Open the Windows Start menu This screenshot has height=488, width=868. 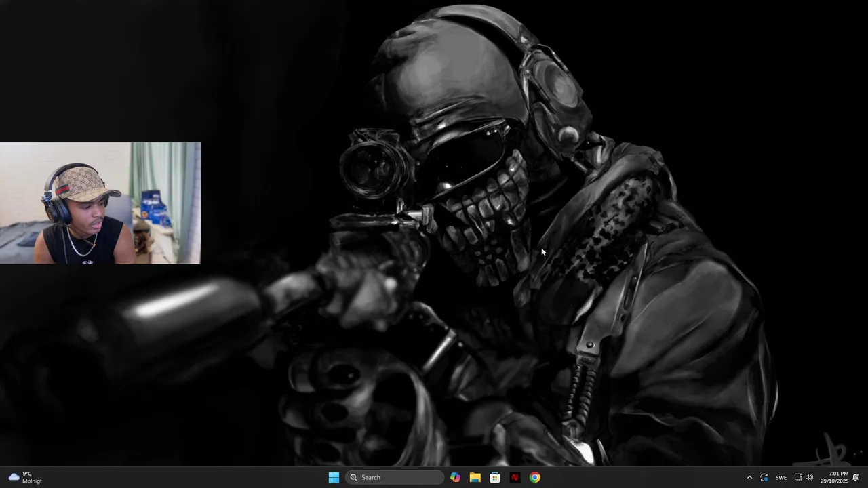[x=334, y=477]
